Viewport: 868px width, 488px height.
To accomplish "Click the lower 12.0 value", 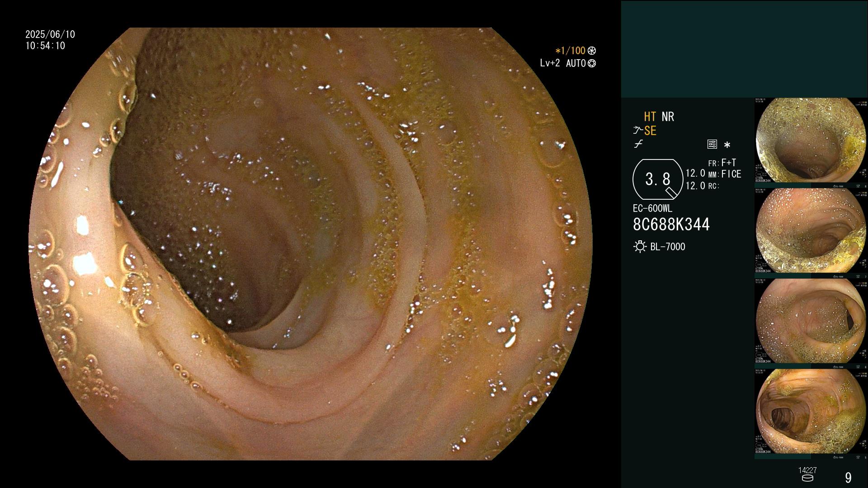I will click(x=695, y=186).
